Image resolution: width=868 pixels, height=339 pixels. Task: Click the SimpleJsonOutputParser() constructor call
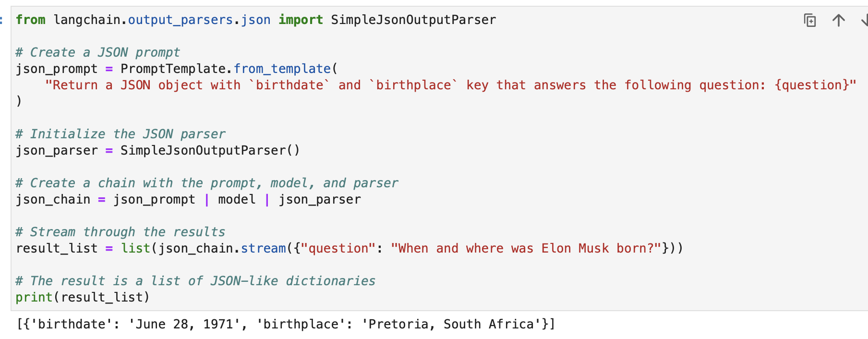coord(210,150)
